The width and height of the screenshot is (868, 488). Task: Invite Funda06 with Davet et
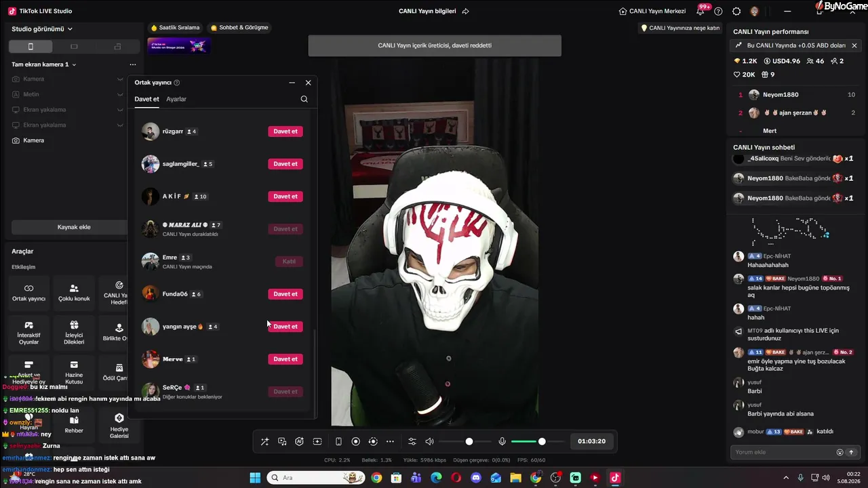[285, 294]
